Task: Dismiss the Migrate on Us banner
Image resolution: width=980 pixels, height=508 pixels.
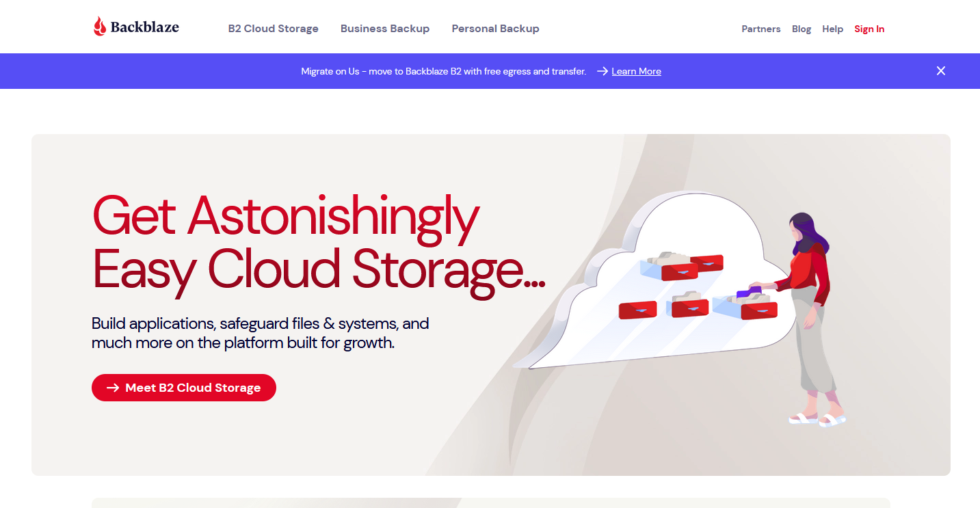Action: point(941,71)
